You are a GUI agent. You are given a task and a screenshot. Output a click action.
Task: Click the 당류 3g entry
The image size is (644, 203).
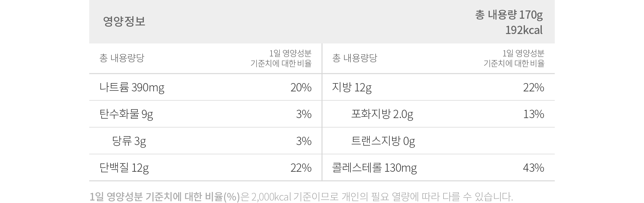[129, 141]
